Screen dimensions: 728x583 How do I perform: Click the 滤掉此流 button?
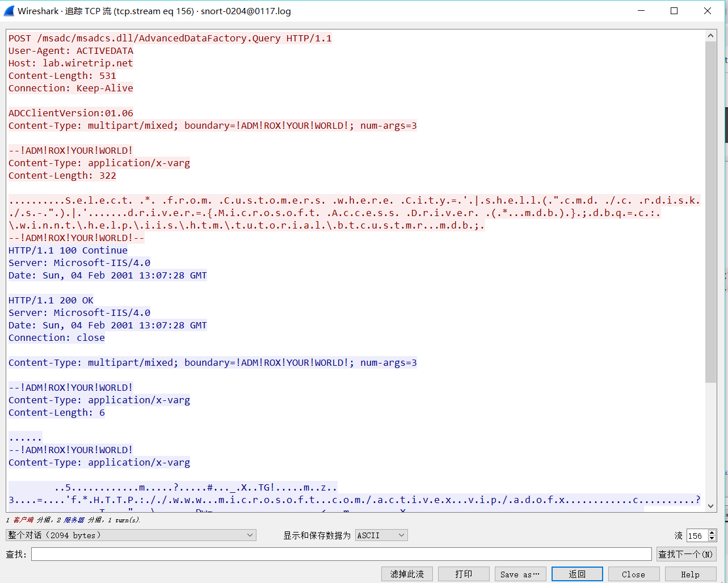point(407,574)
